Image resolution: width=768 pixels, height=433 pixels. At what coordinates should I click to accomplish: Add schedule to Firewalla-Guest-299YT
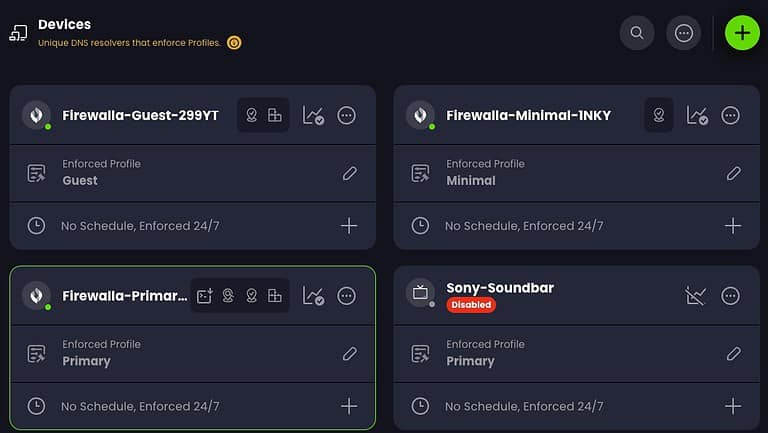point(349,226)
